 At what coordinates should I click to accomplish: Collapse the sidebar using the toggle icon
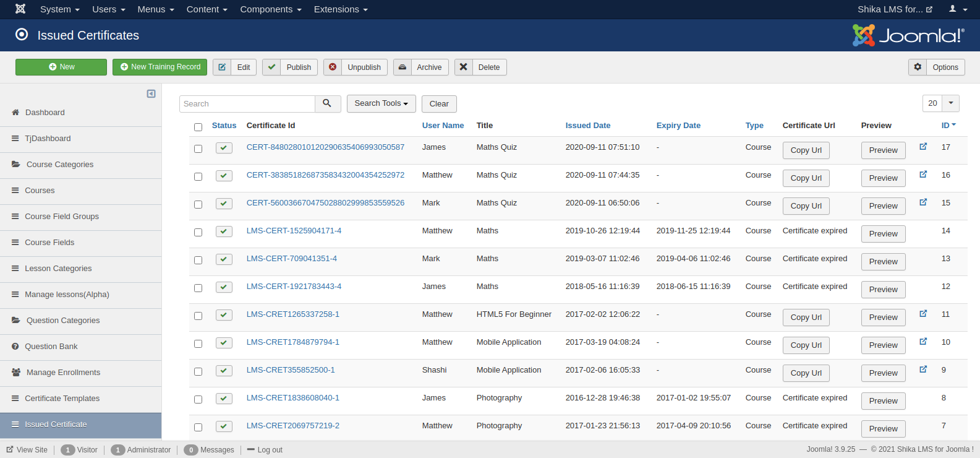point(151,93)
